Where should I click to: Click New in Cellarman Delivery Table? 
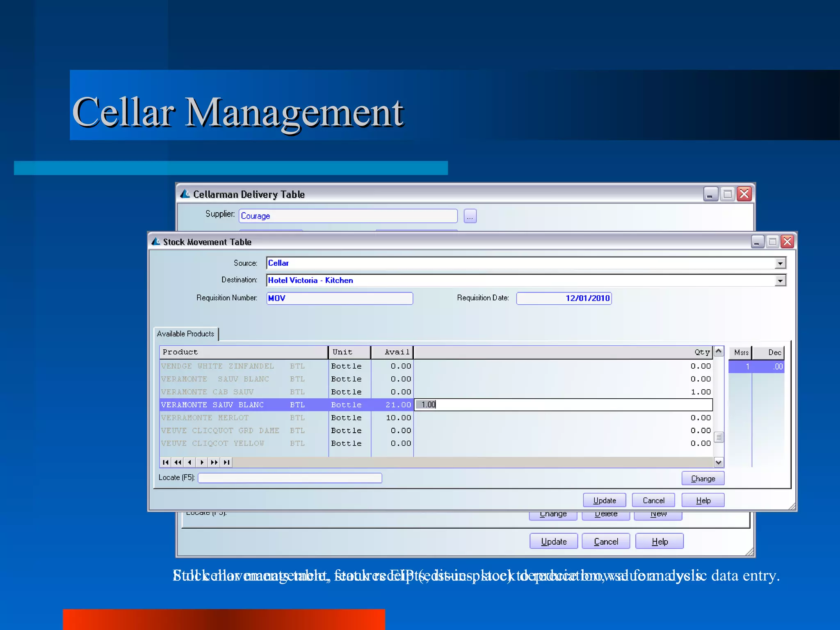point(658,515)
